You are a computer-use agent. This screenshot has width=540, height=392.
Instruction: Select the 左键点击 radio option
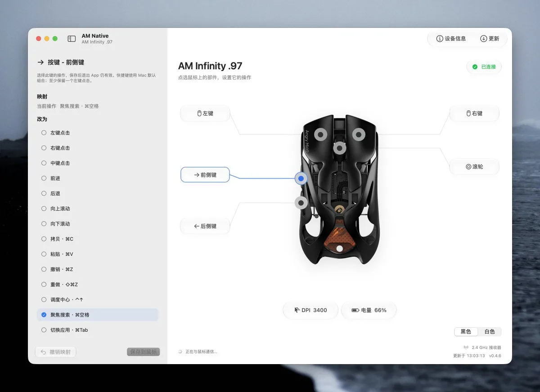[98, 133]
